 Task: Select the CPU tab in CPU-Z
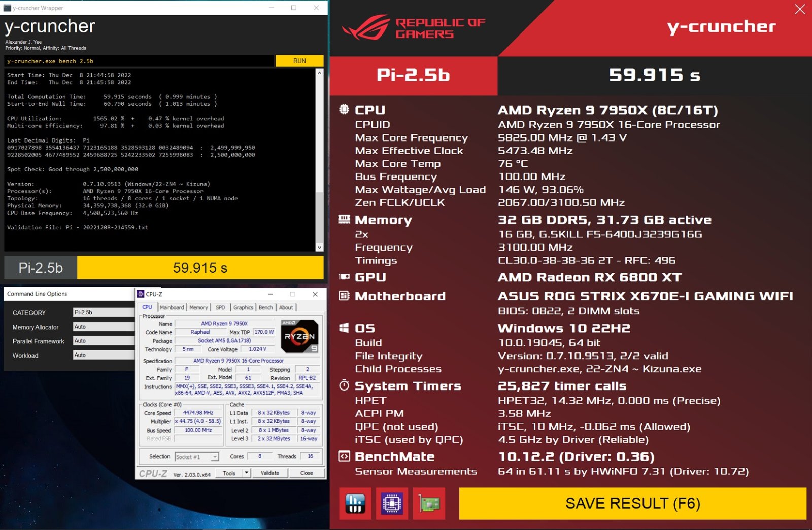(147, 307)
